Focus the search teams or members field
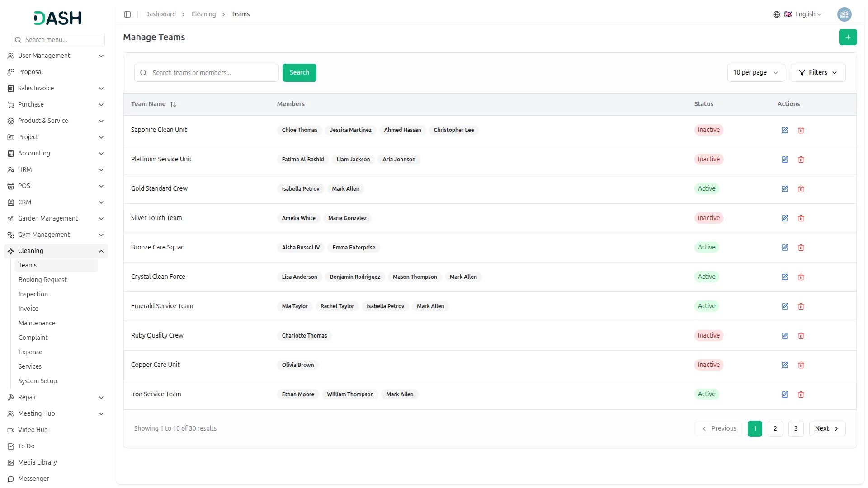868x488 pixels. [x=212, y=73]
